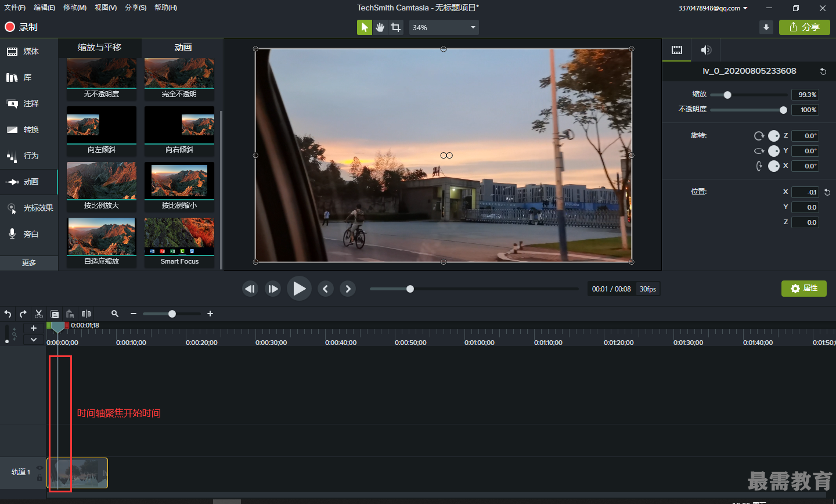This screenshot has width=836, height=504.
Task: Open the 注释 annotations panel
Action: point(29,103)
